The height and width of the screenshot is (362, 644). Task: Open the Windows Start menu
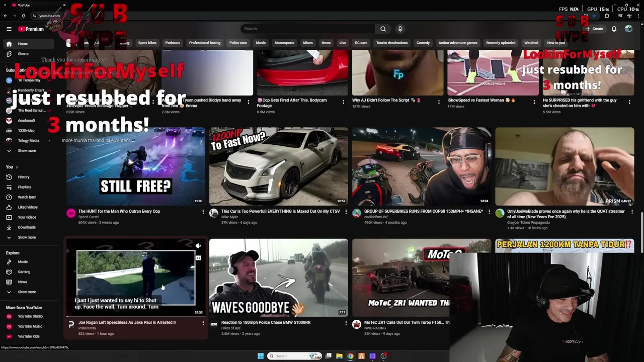tap(261, 356)
